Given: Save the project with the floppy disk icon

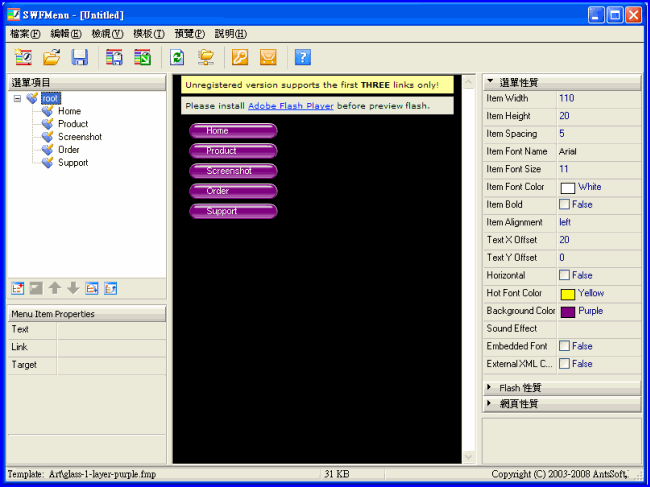Looking at the screenshot, I should pyautogui.click(x=79, y=58).
